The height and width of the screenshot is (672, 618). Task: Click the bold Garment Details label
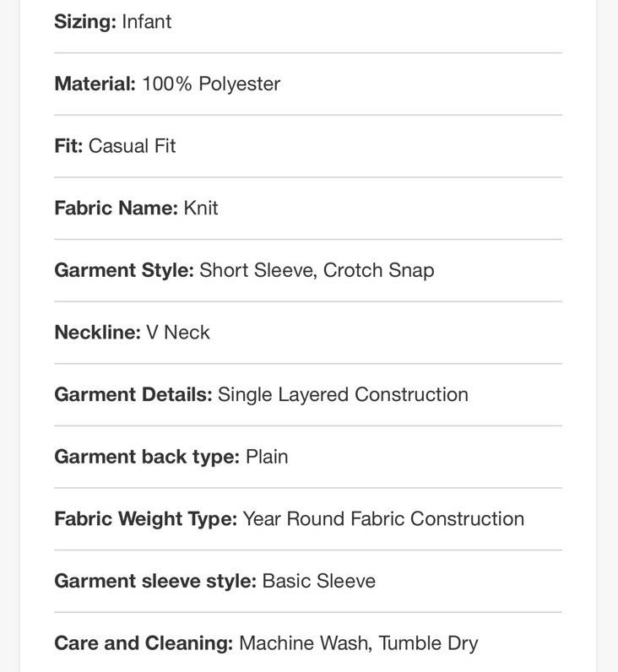tap(133, 395)
